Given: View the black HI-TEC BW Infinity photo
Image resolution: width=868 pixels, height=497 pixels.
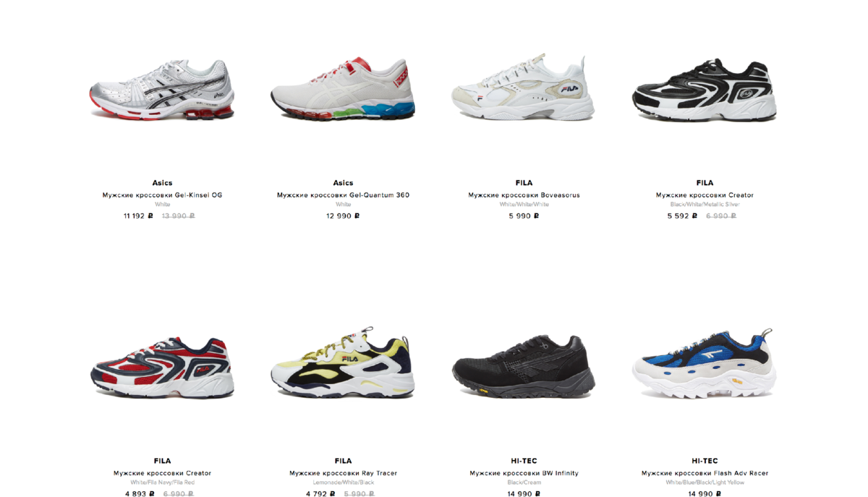Looking at the screenshot, I should [x=524, y=367].
